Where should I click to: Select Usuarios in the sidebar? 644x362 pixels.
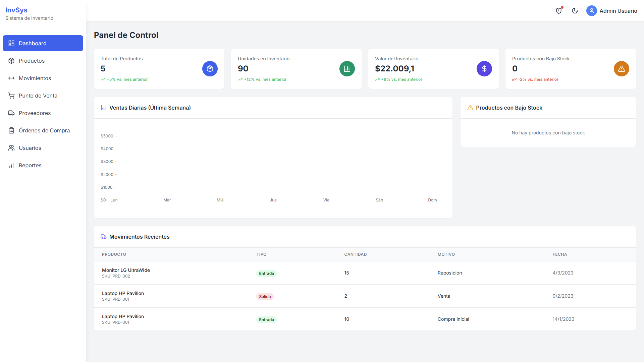click(x=30, y=148)
